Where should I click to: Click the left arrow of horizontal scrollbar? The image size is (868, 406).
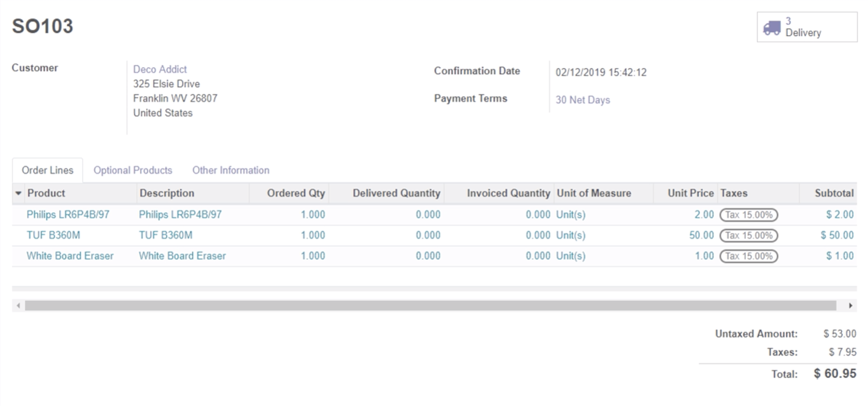18,305
